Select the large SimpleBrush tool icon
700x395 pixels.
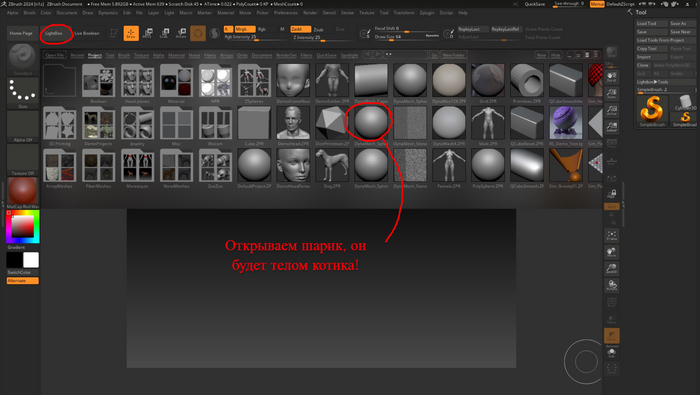652,111
